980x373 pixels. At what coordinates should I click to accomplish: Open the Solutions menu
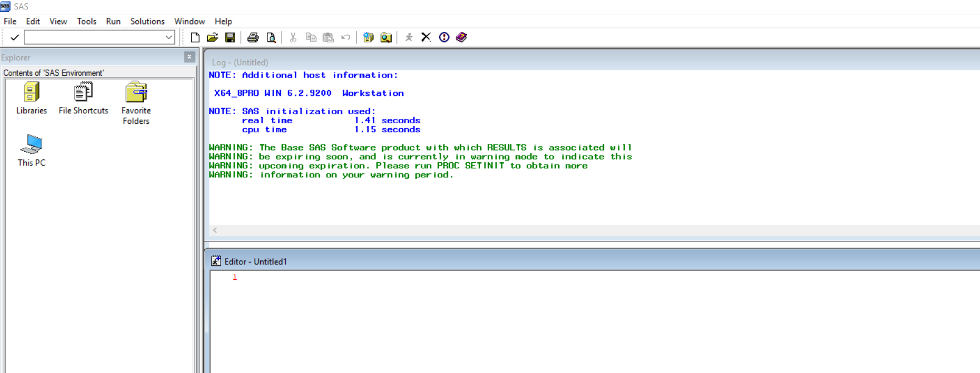[147, 21]
